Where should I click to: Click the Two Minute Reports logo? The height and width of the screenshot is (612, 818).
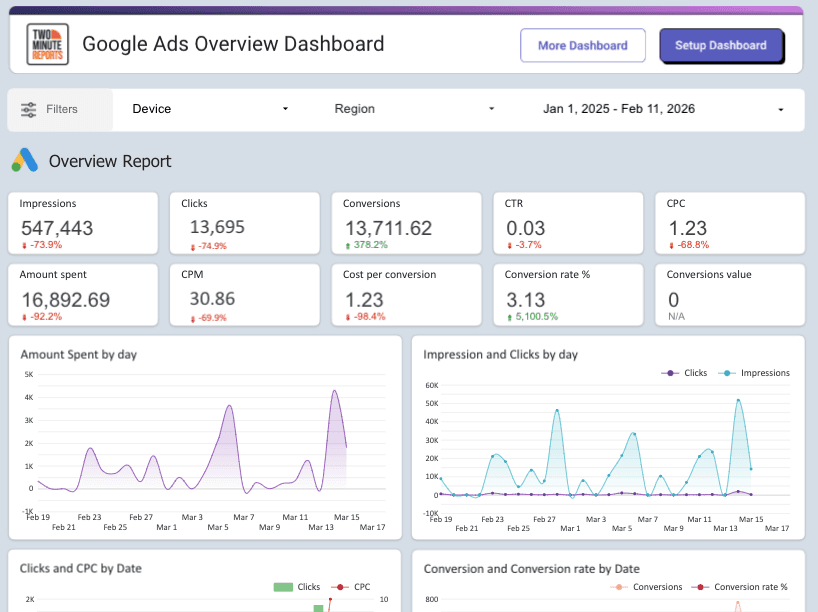pyautogui.click(x=46, y=44)
